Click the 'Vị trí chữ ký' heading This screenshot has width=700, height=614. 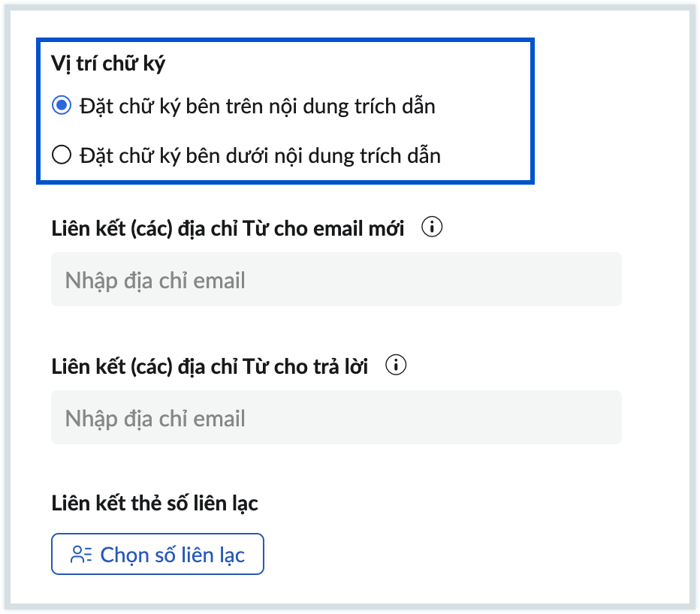[x=108, y=64]
